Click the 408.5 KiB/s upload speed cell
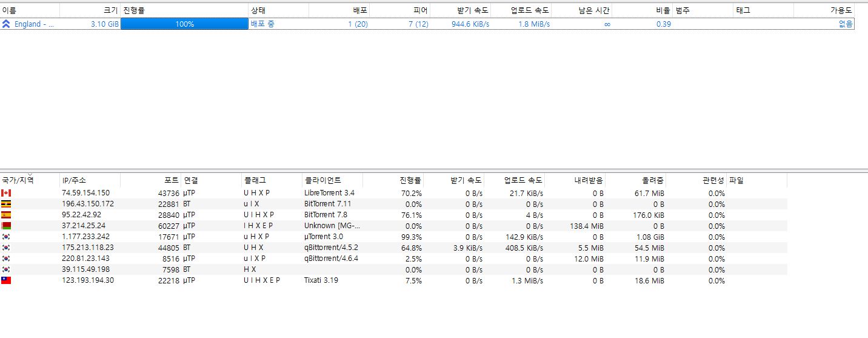The height and width of the screenshot is (338, 868). click(x=524, y=248)
